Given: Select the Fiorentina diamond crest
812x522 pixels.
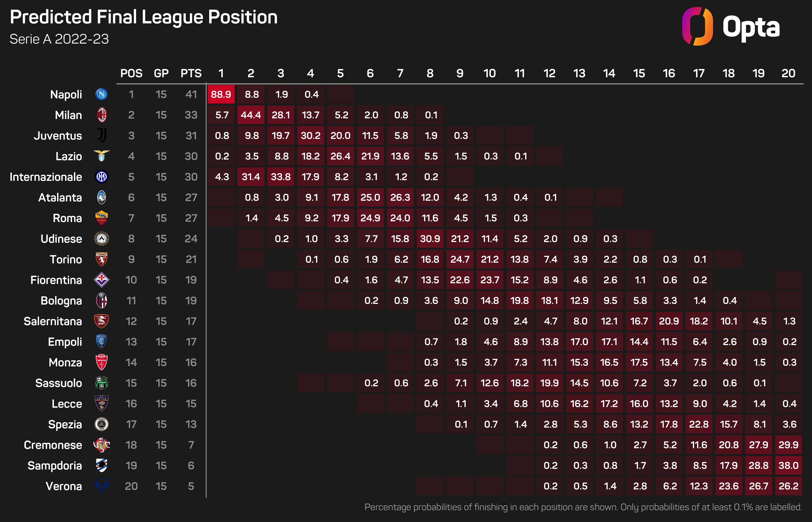Looking at the screenshot, I should tap(101, 280).
